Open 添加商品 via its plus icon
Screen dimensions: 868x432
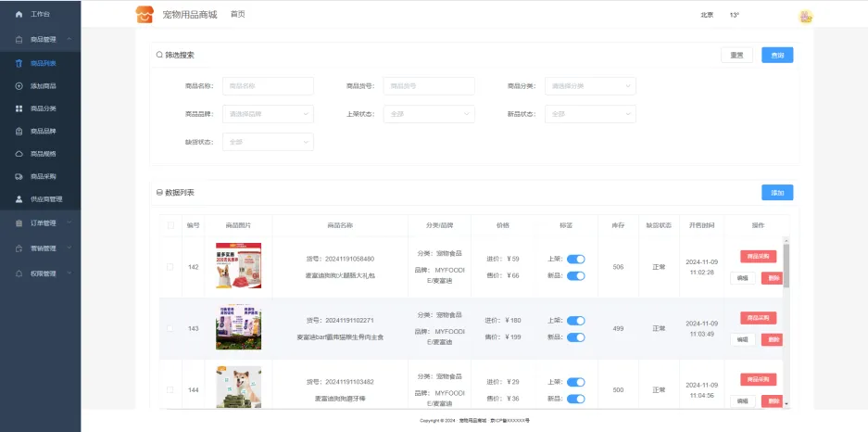click(19, 86)
